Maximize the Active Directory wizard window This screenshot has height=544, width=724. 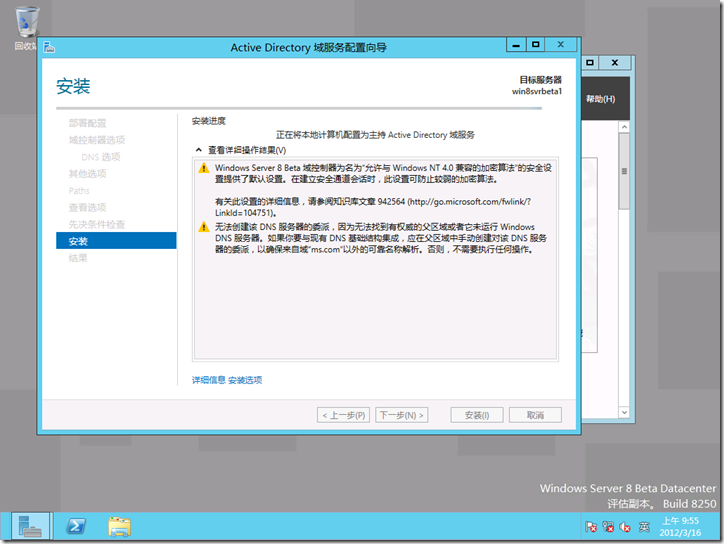pos(536,45)
